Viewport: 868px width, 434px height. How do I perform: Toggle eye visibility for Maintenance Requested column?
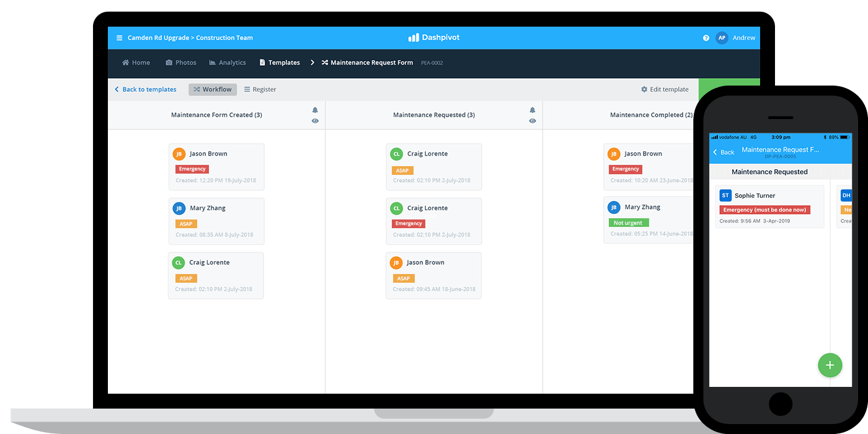click(532, 121)
